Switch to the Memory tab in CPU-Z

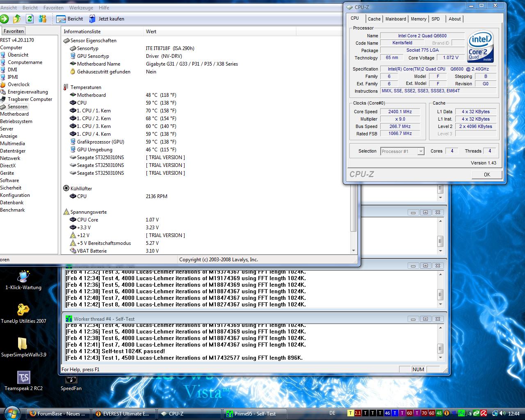pyautogui.click(x=418, y=19)
